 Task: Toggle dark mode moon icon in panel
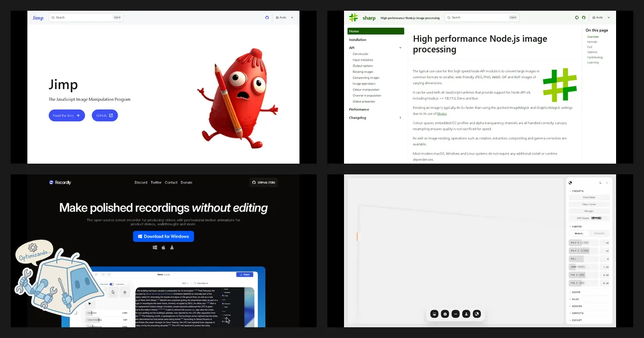point(601,183)
